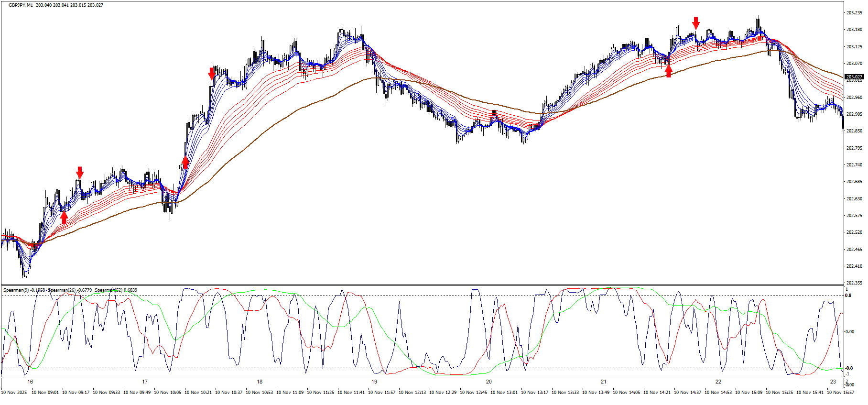Click the rightmost red down arrow signal
The height and width of the screenshot is (405, 868).
[696, 22]
